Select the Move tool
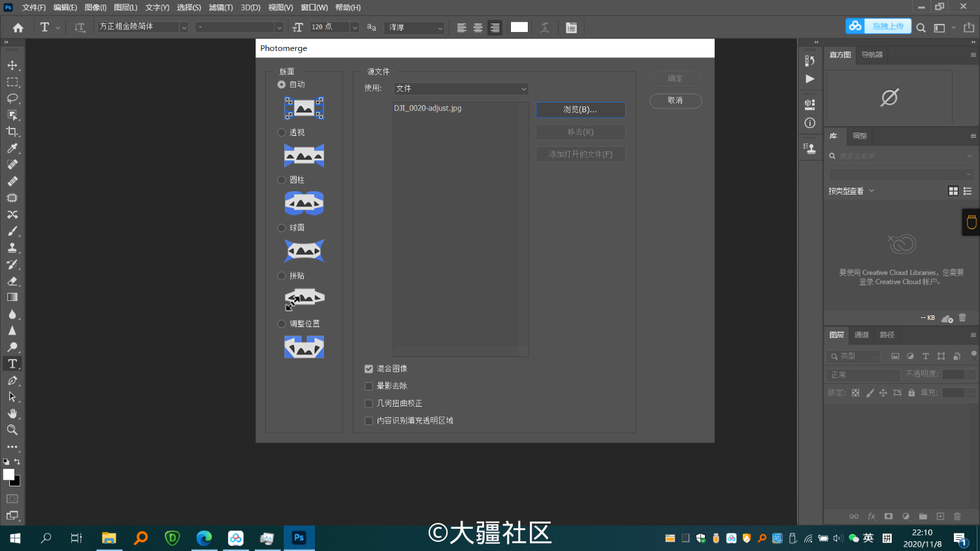Image resolution: width=980 pixels, height=551 pixels. click(12, 65)
